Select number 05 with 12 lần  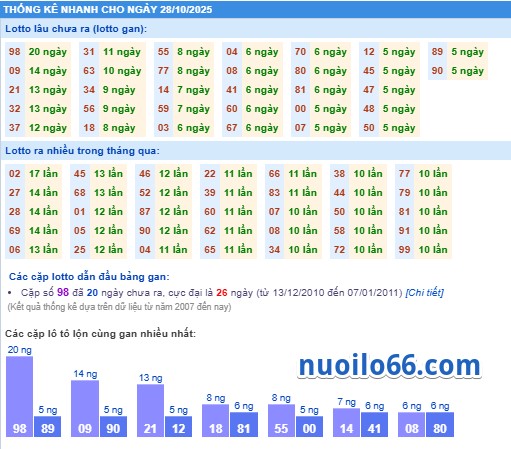coord(80,231)
